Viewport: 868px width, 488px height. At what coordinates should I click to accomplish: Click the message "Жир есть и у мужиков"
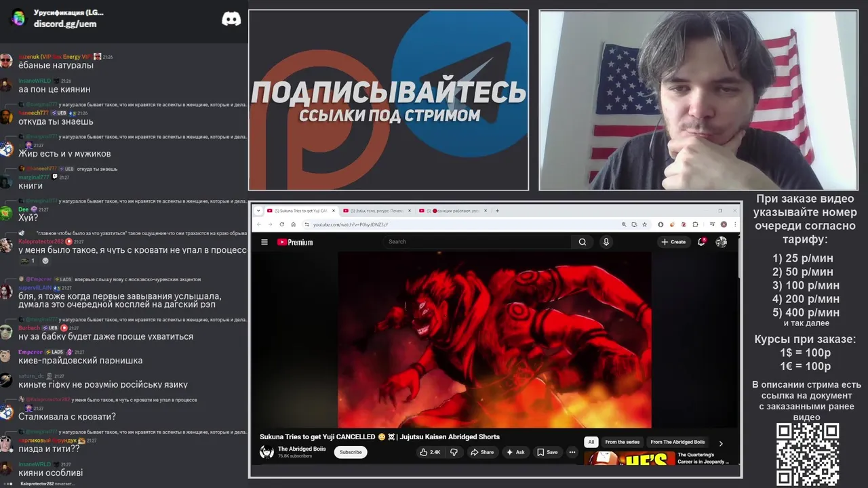[x=64, y=154]
